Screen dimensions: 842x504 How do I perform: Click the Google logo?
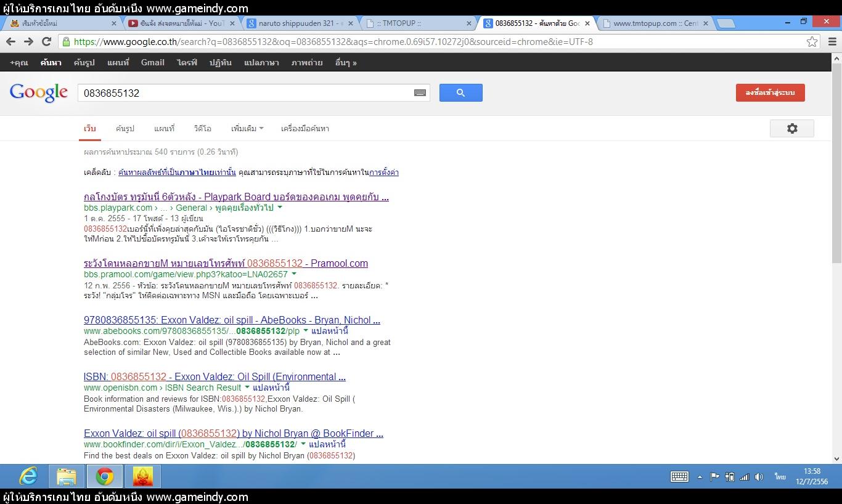[x=39, y=92]
